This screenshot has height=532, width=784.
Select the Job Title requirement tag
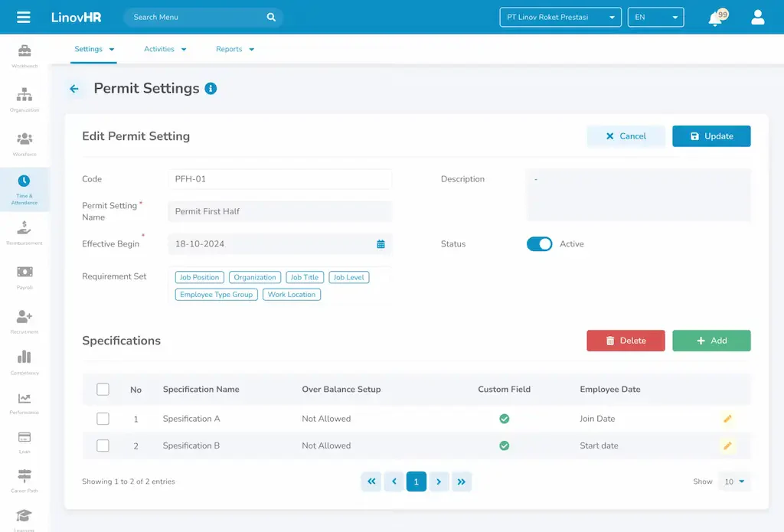(305, 278)
